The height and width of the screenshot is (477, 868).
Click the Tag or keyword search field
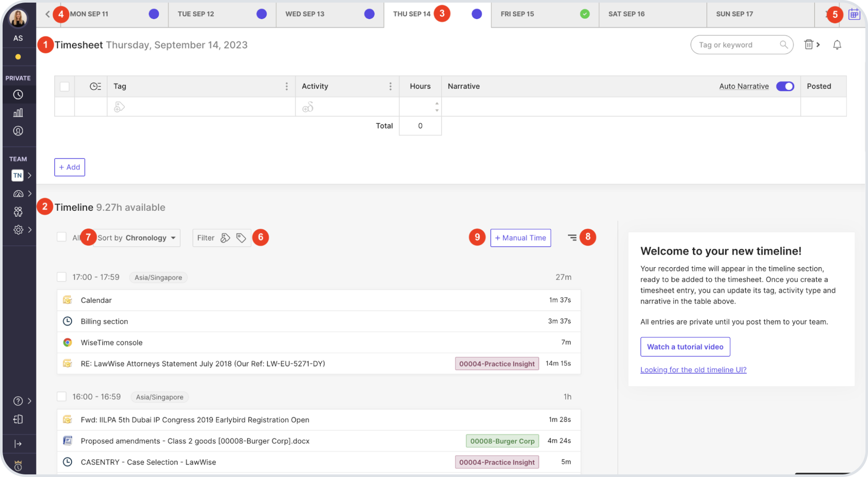[738, 44]
